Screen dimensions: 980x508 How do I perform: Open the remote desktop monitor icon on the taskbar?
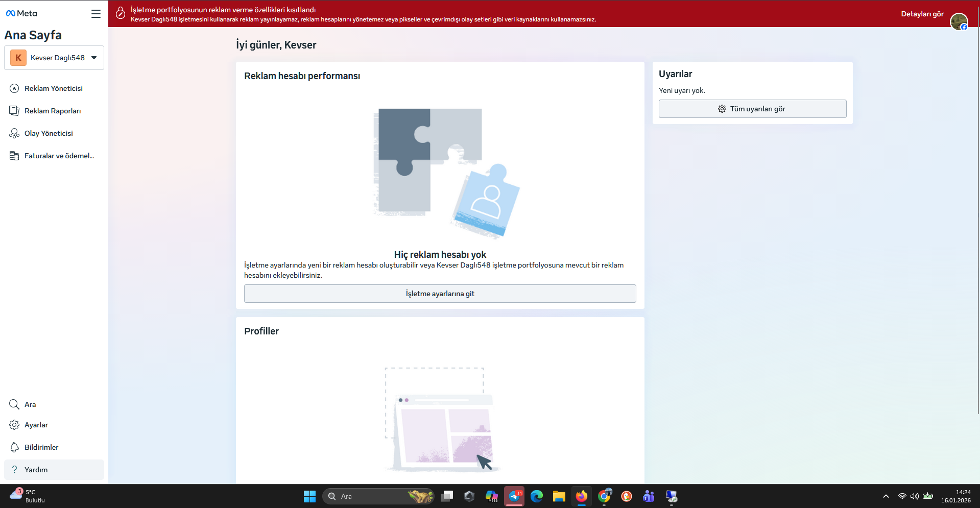click(x=672, y=496)
